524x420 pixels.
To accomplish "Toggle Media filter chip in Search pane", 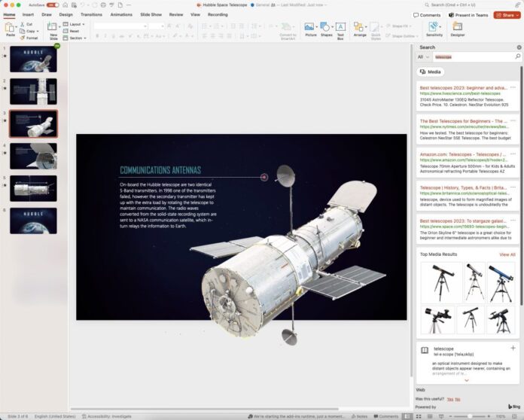I will pyautogui.click(x=431, y=72).
